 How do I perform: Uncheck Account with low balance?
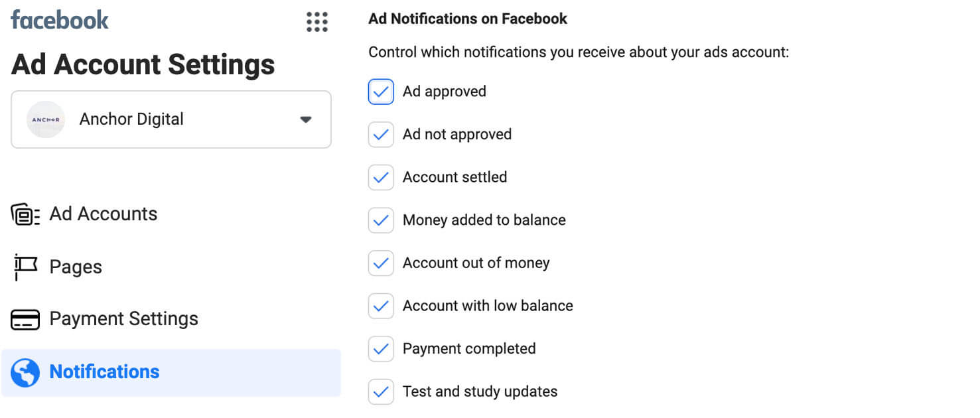click(380, 305)
